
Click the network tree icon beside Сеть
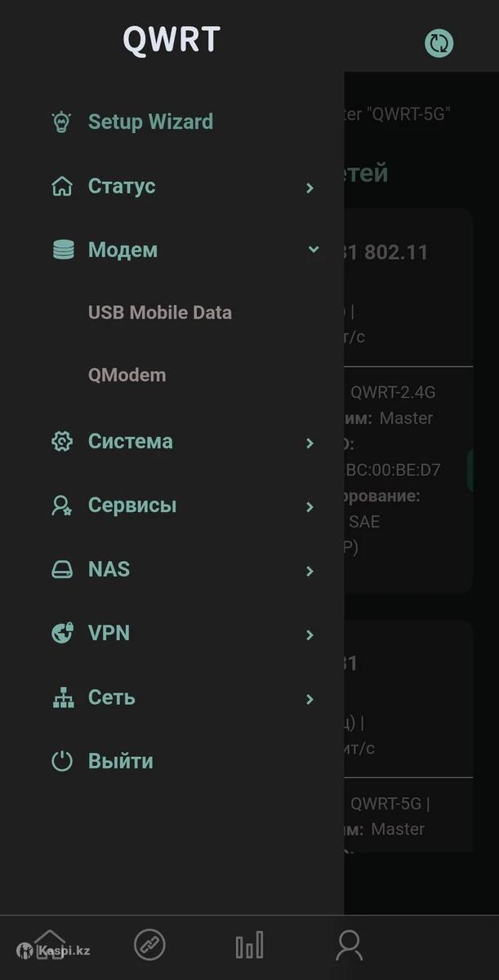(x=62, y=698)
